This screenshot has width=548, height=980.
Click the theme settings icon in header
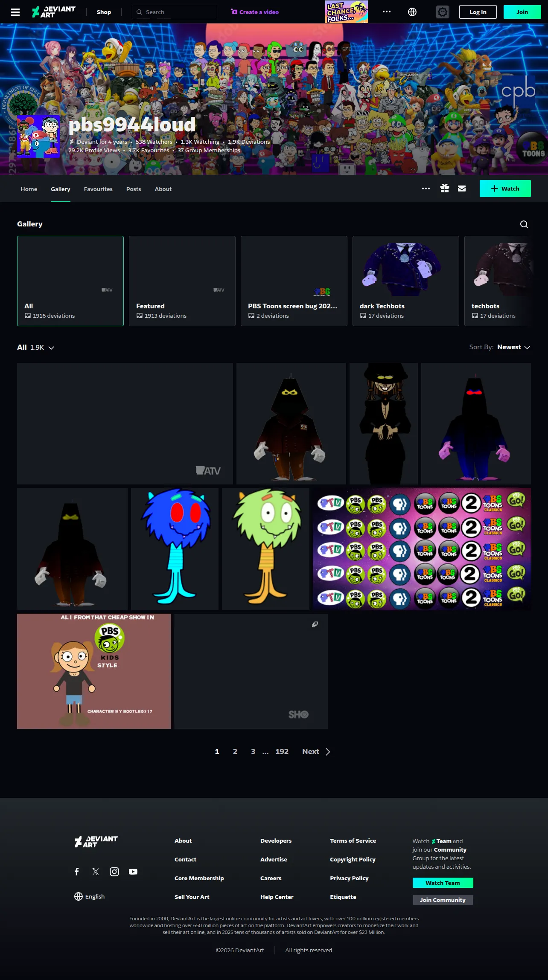click(443, 12)
